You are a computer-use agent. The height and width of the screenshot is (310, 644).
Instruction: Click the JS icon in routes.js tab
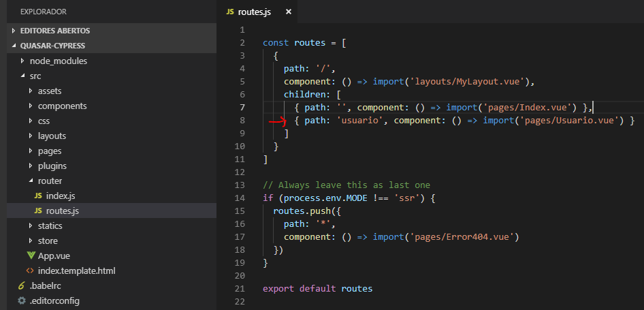[x=230, y=12]
